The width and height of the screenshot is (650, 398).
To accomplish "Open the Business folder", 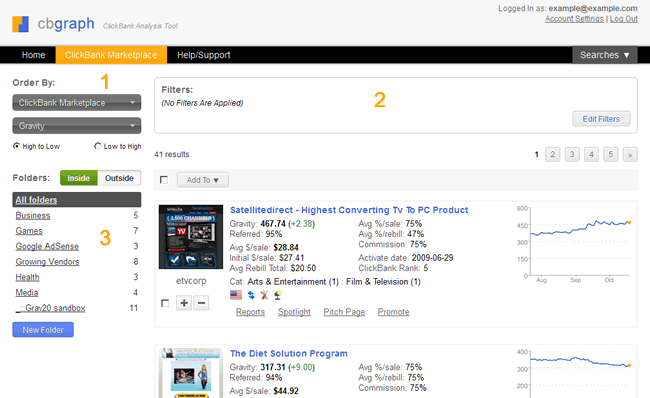I will 33,216.
